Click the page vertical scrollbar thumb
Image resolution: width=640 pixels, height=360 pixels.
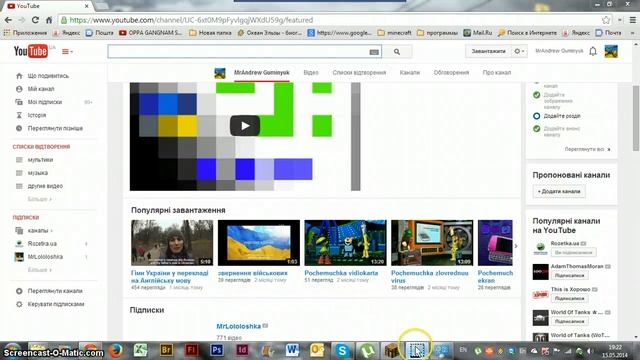636,118
